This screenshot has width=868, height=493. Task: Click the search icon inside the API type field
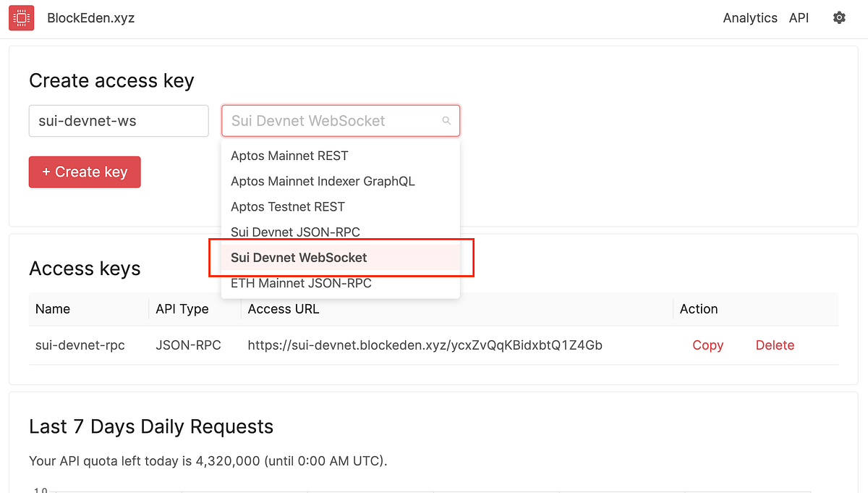[x=446, y=120]
